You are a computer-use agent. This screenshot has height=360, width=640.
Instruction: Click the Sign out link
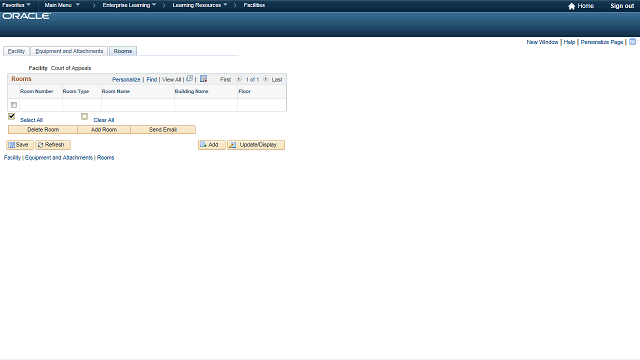pyautogui.click(x=622, y=6)
